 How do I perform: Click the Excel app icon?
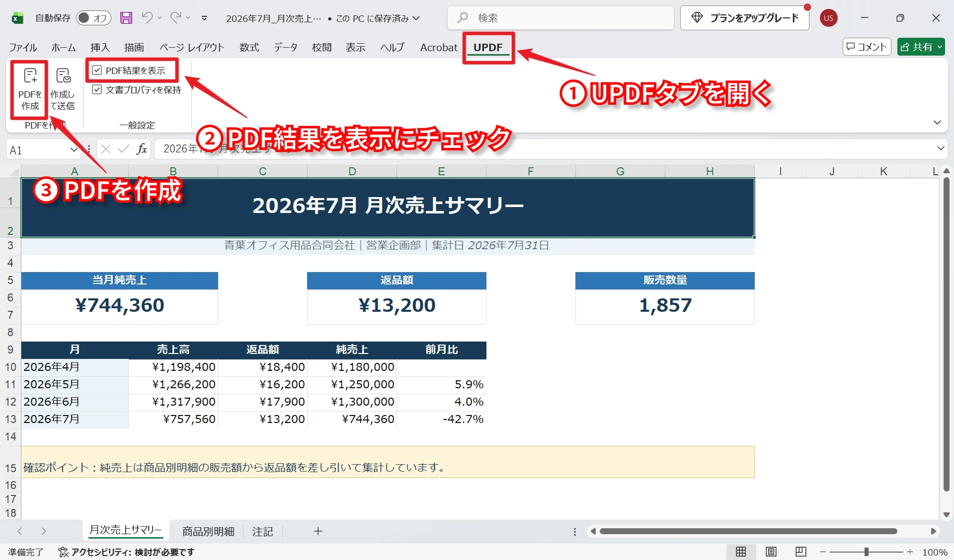coord(17,18)
